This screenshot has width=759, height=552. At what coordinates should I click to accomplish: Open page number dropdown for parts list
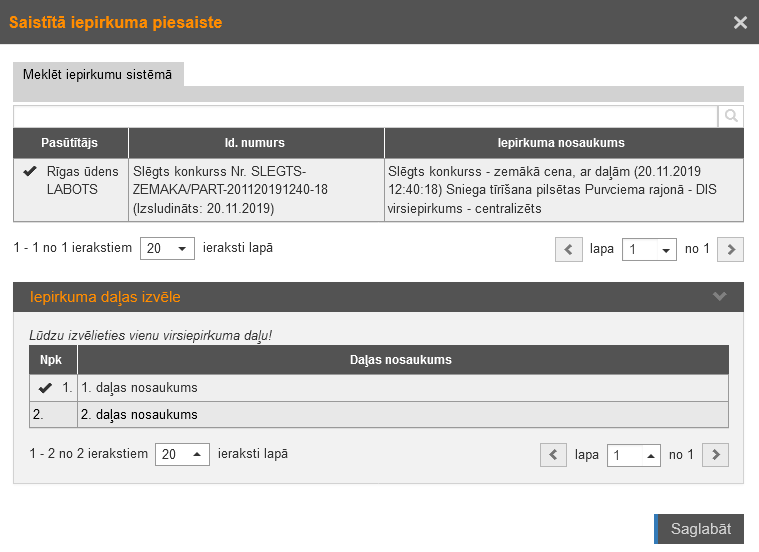tap(634, 455)
